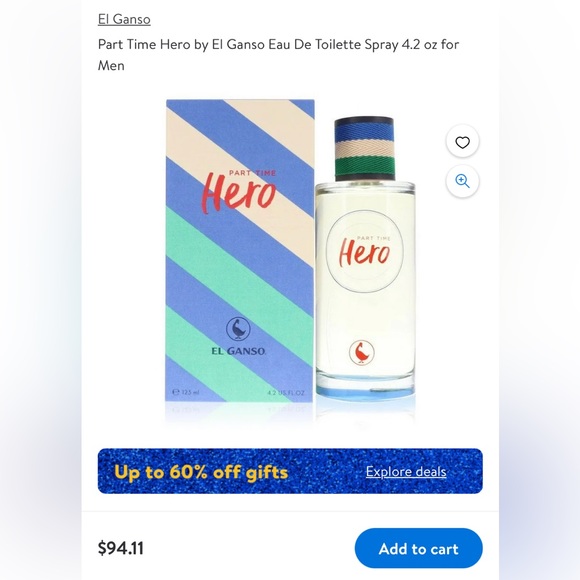
Task: Click the red goose emblem on the bottle
Action: click(x=361, y=353)
